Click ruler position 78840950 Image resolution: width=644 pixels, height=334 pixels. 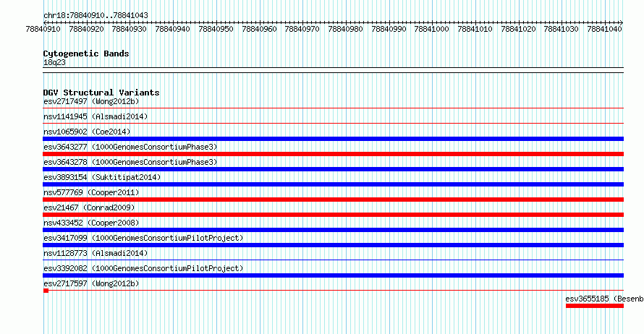(x=216, y=29)
